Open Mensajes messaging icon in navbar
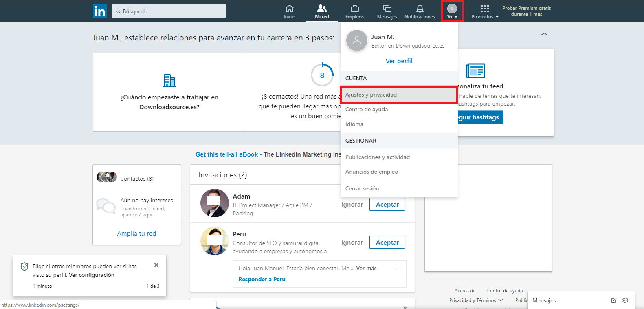 [x=387, y=11]
